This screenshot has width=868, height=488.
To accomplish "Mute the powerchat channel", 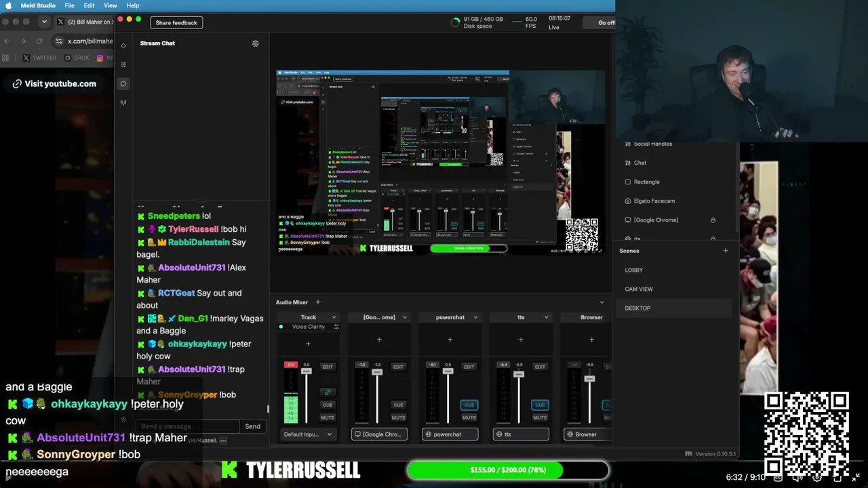I will pos(469,418).
